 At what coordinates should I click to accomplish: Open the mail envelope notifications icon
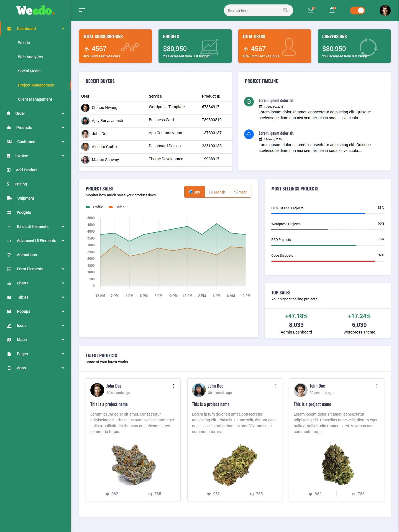(311, 10)
